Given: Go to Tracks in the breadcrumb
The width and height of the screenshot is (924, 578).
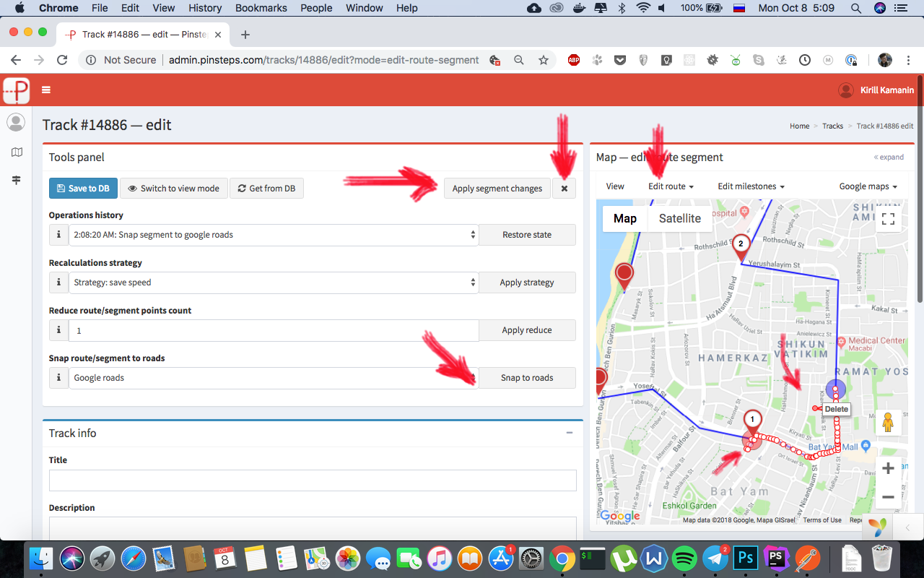Looking at the screenshot, I should [832, 126].
